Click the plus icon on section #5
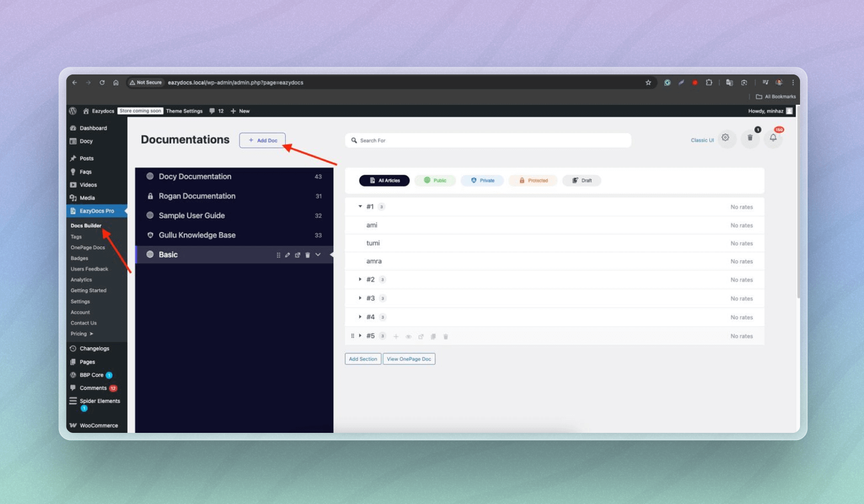This screenshot has height=504, width=864. coord(396,336)
